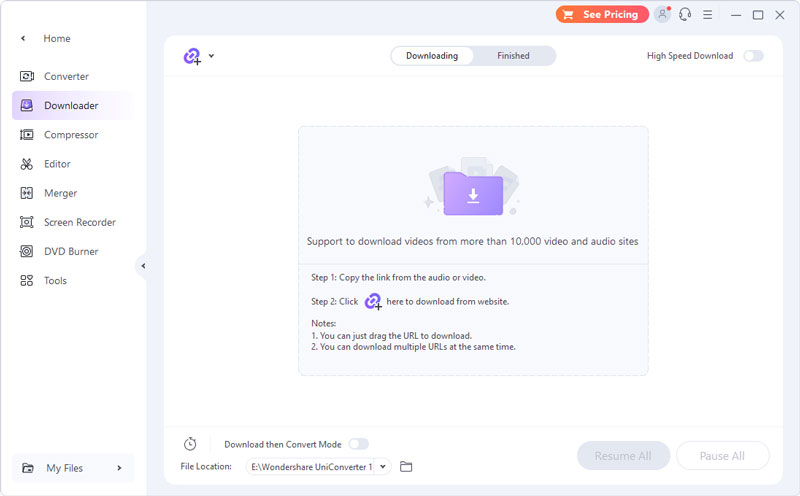Click the support headset icon
This screenshot has width=800, height=496.
tap(685, 15)
